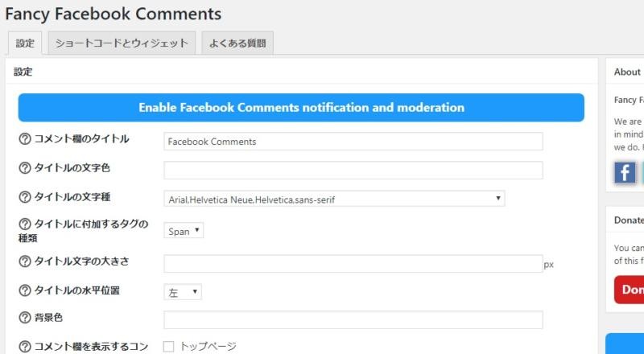The image size is (644, 354).
Task: Switch to the 設定 tab
Action: click(25, 43)
